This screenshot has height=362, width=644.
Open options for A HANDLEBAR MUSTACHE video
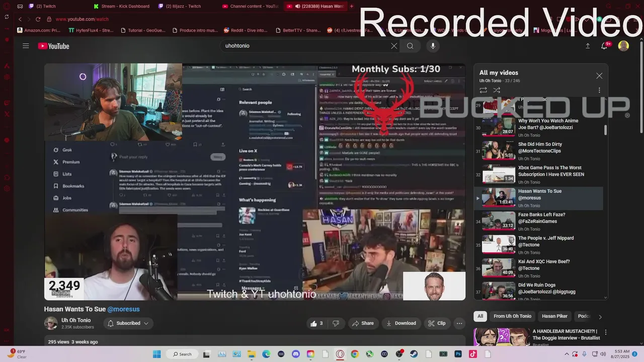pyautogui.click(x=606, y=332)
